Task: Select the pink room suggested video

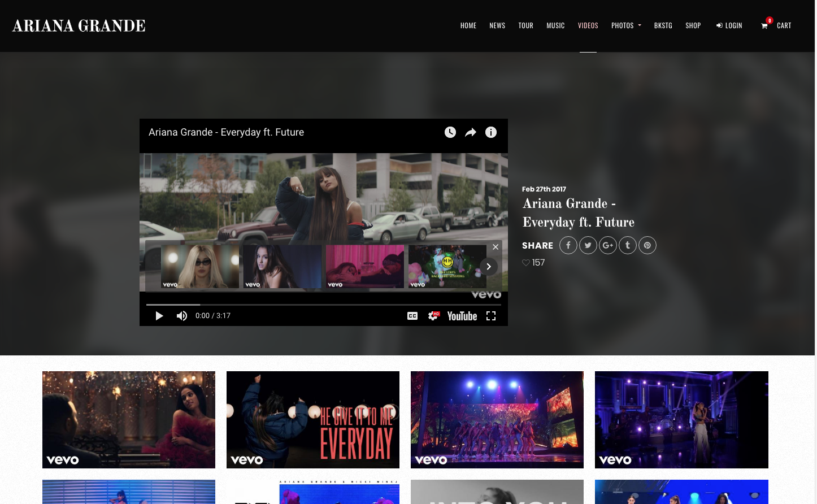Action: coord(365,266)
